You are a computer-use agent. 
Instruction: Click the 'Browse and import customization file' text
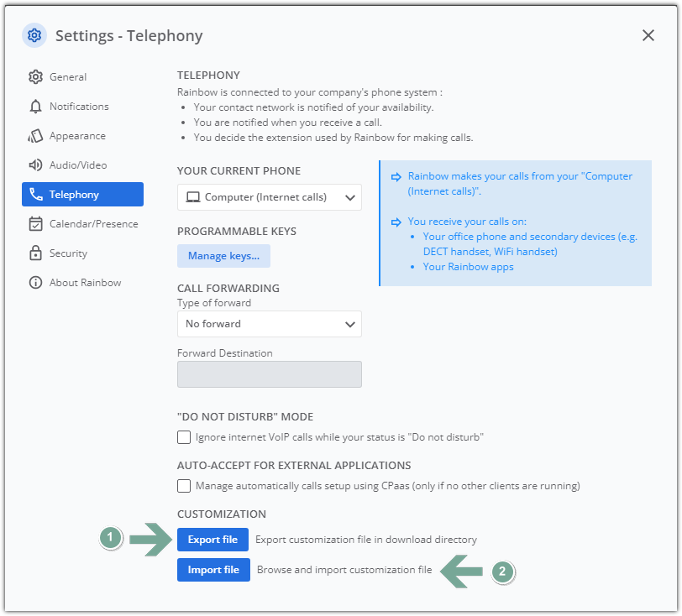344,570
